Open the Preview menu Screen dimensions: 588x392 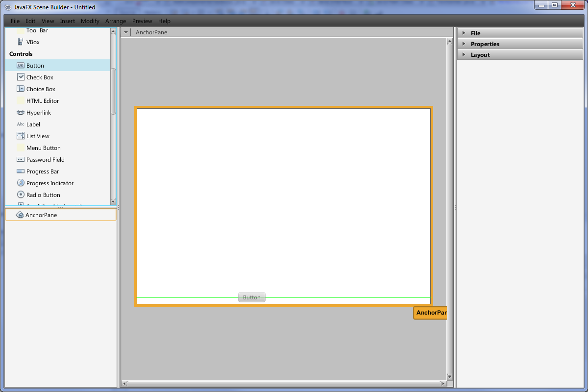[x=142, y=21]
